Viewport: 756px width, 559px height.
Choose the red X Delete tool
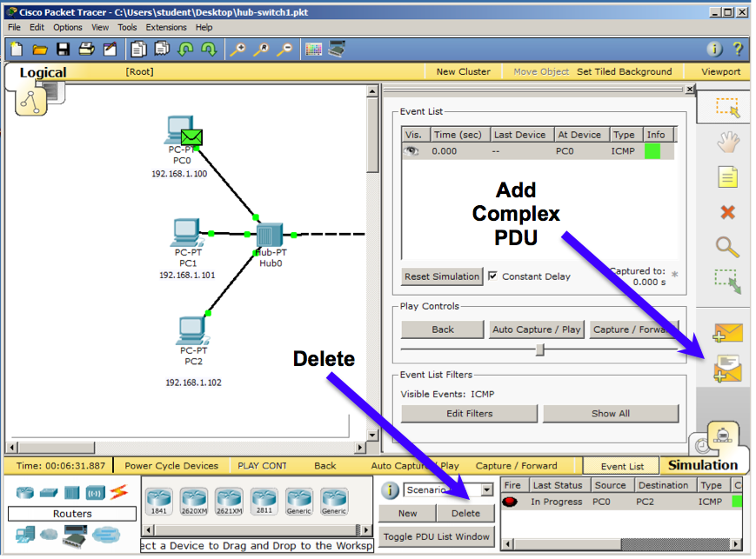point(727,212)
